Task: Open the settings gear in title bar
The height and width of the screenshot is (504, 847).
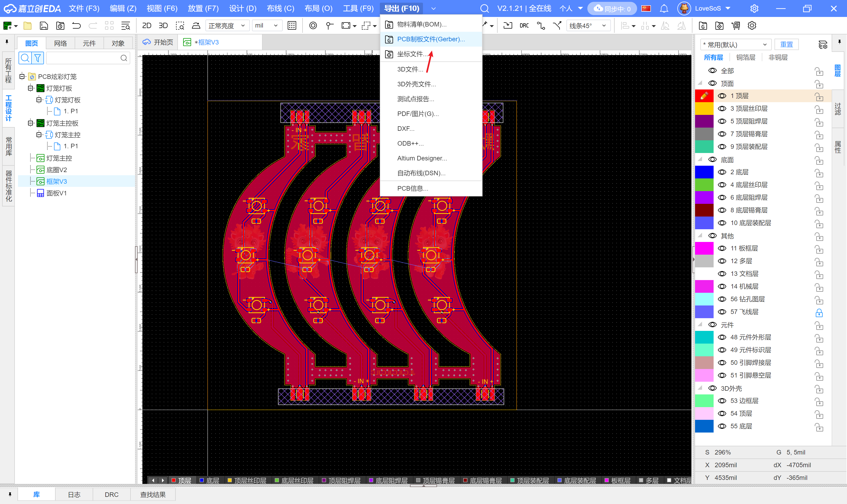Action: click(x=754, y=8)
